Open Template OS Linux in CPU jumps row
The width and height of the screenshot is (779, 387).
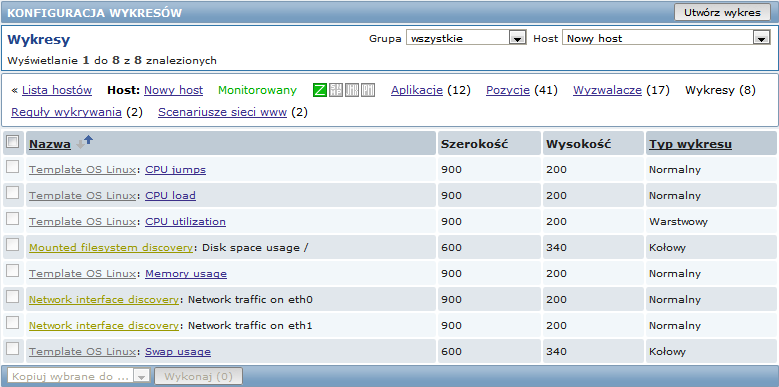pyautogui.click(x=82, y=170)
